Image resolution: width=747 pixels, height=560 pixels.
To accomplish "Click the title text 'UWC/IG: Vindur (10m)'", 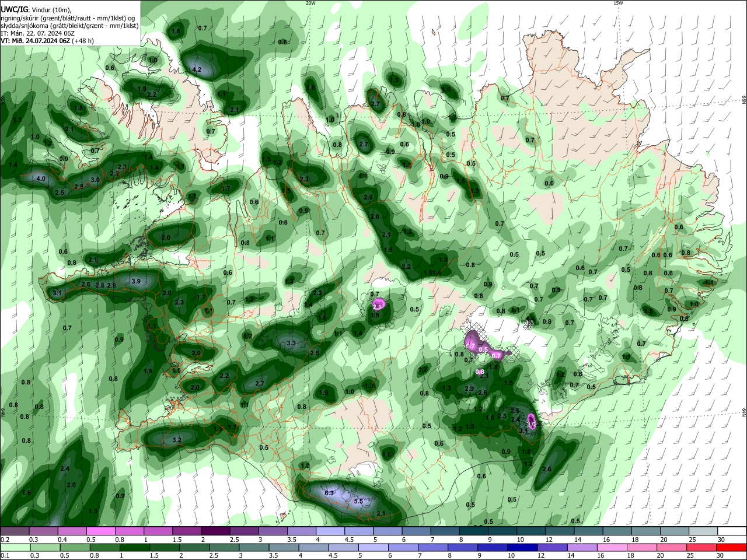I will point(36,9).
